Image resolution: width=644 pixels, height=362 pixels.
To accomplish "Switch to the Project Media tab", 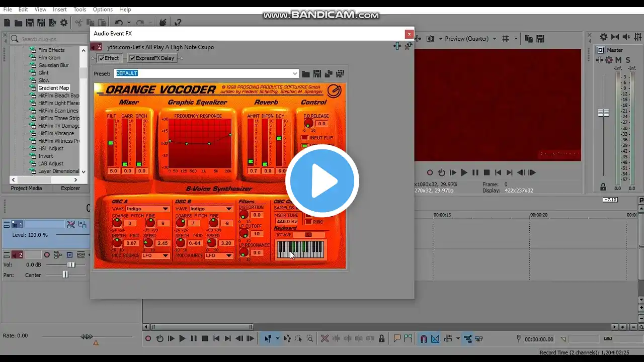I will tap(26, 188).
